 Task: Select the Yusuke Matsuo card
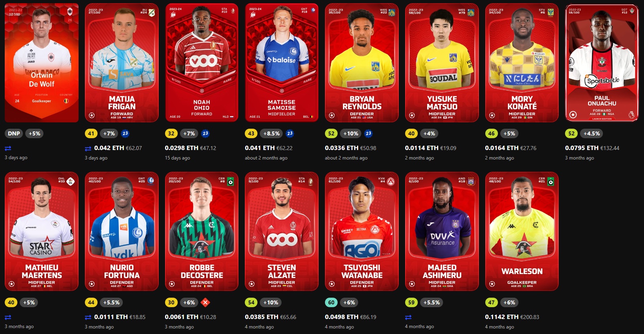tap(442, 63)
